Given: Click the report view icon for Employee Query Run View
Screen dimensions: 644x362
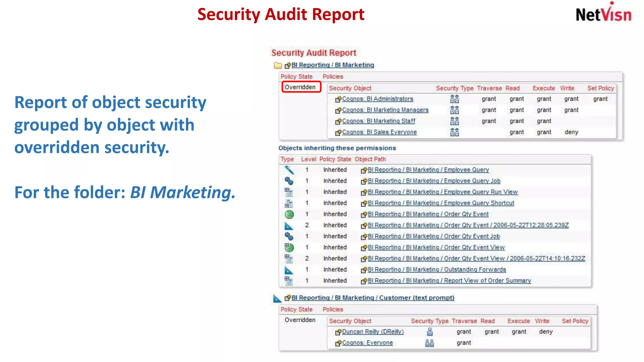Looking at the screenshot, I should (x=289, y=192).
